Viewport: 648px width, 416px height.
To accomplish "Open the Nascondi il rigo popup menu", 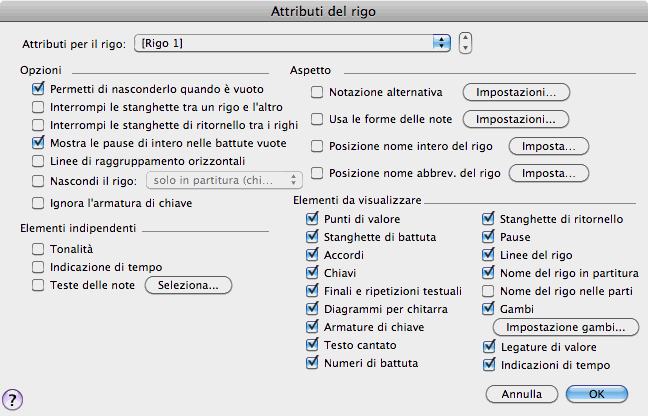I will click(x=224, y=180).
